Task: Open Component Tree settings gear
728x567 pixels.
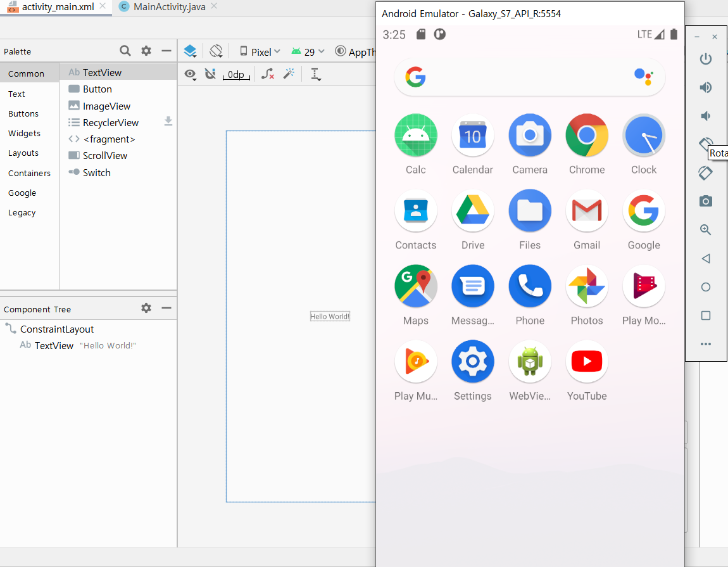Action: click(146, 308)
